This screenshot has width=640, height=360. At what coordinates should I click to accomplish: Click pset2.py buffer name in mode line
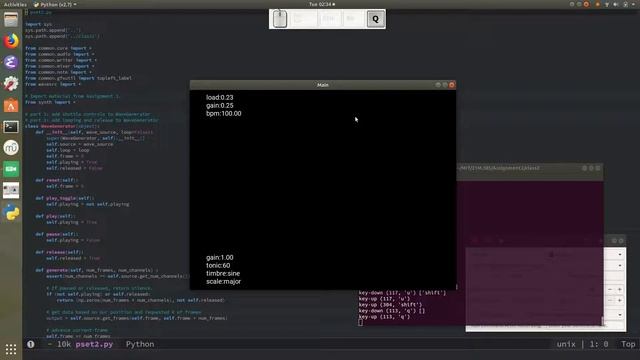(94, 344)
